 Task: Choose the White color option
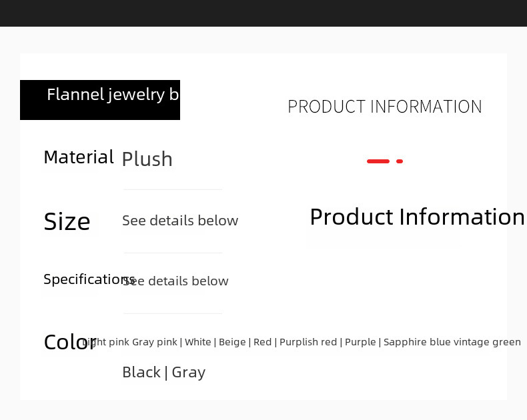click(x=198, y=342)
